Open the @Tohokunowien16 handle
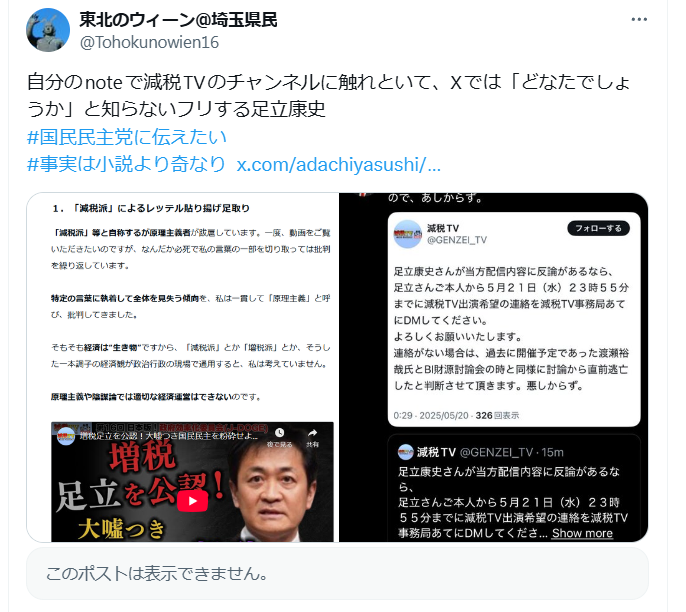 (149, 42)
